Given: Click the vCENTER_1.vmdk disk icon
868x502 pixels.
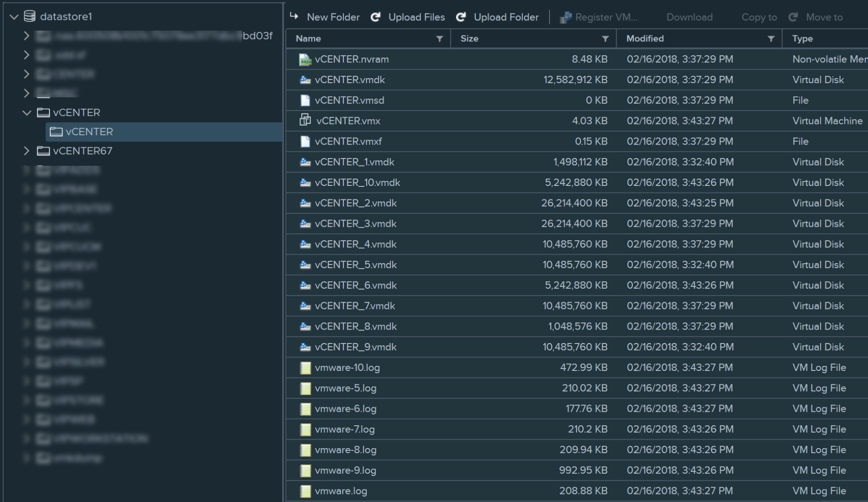Looking at the screenshot, I should 305,162.
